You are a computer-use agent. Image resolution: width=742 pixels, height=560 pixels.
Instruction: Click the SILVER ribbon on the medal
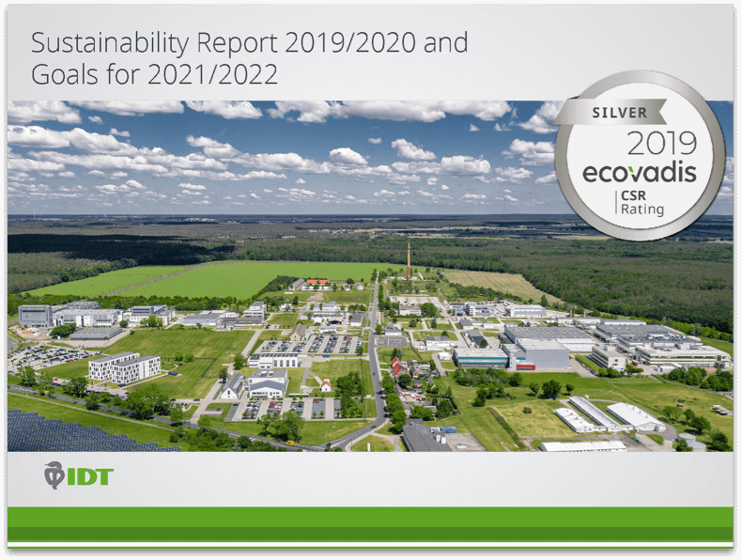[x=611, y=112]
